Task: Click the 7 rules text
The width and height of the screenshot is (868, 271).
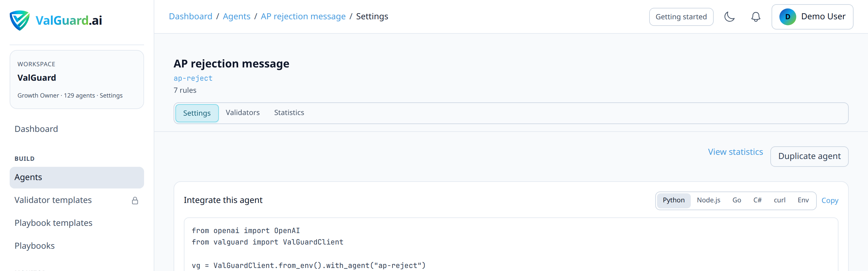Action: pos(185,90)
